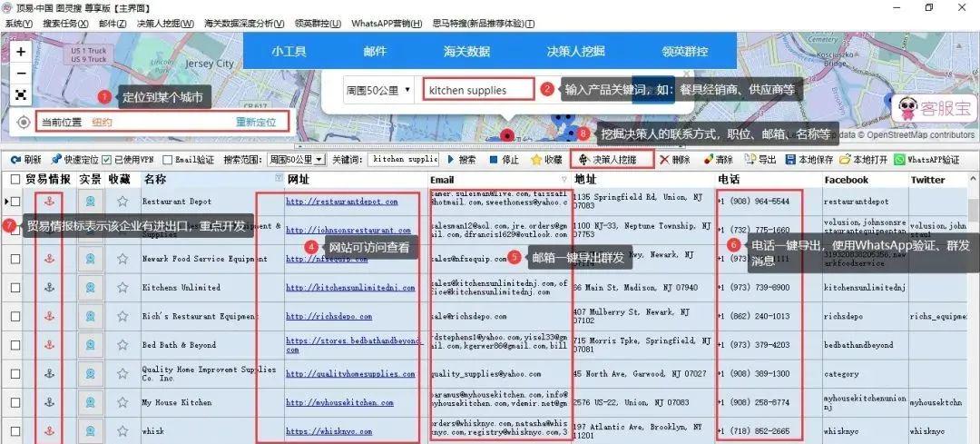
Task: Check the Restaurant Depot row checkbox
Action: pos(15,202)
